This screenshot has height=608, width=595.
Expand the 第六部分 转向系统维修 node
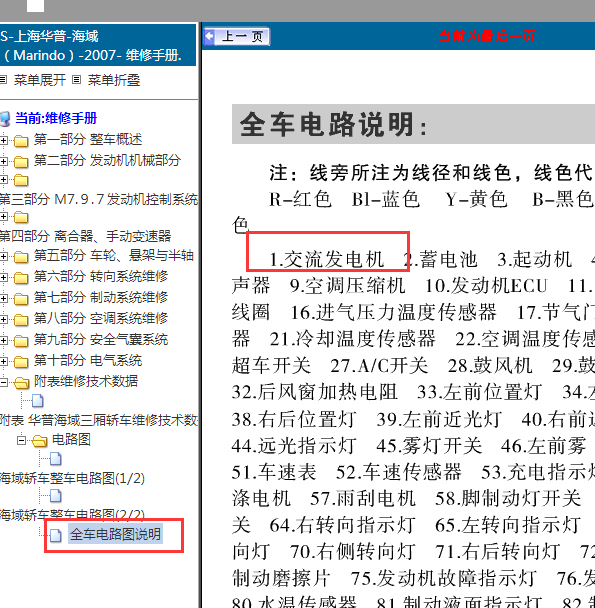3,277
